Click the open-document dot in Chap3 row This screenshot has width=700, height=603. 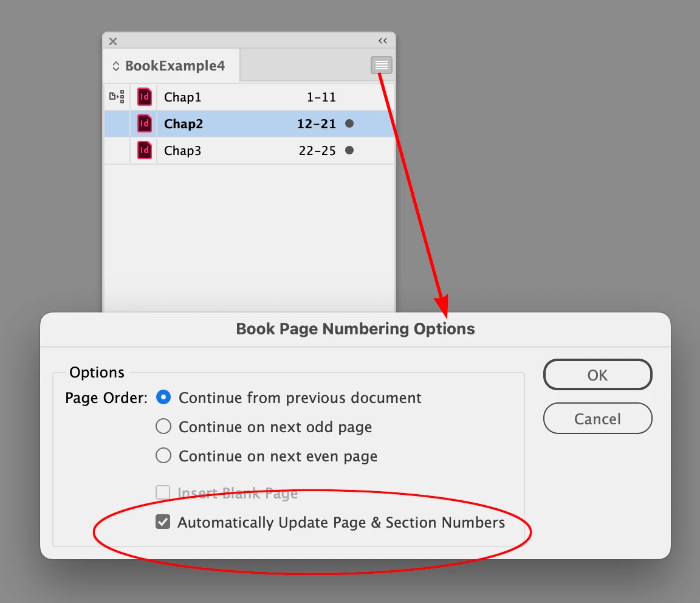(349, 150)
